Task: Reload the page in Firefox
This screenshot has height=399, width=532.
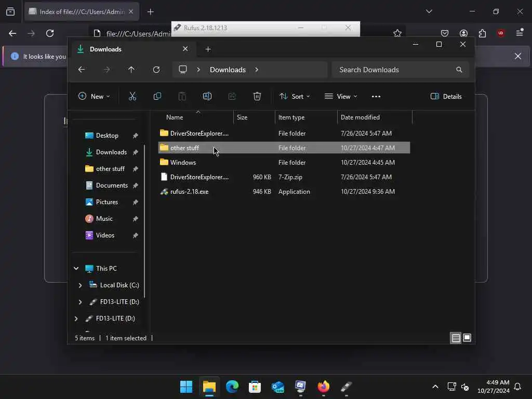Action: [50, 33]
